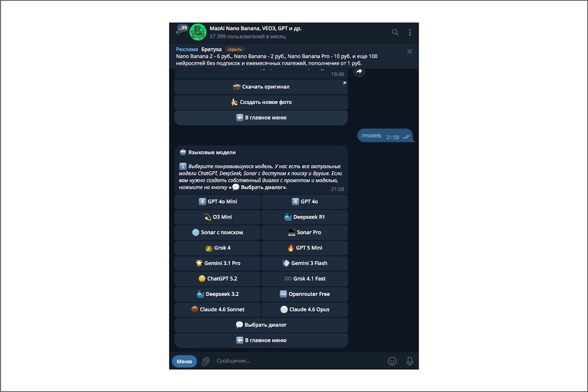This screenshot has width=588, height=392.
Task: Start voice recording with the microphone icon
Action: 410,361
